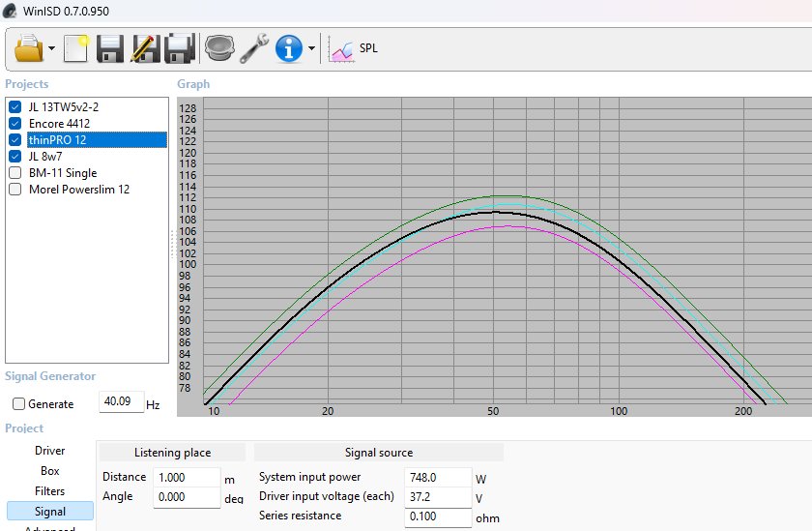Uncheck the thinPRO 12 project checkbox
812x531 pixels.
[15, 140]
